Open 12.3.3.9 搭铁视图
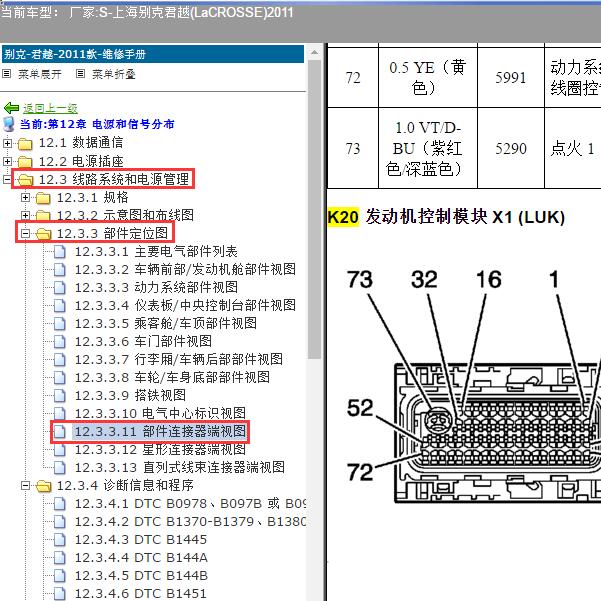The height and width of the screenshot is (601, 601). coord(130,396)
